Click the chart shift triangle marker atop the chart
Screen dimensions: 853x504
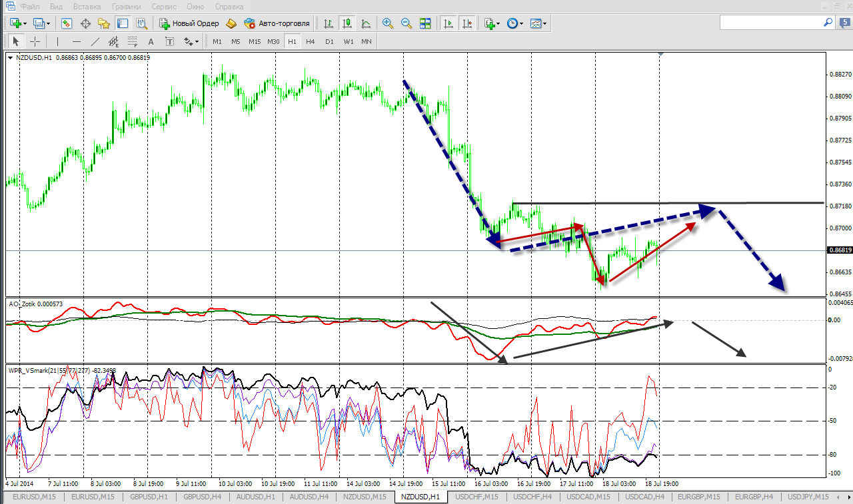point(660,54)
